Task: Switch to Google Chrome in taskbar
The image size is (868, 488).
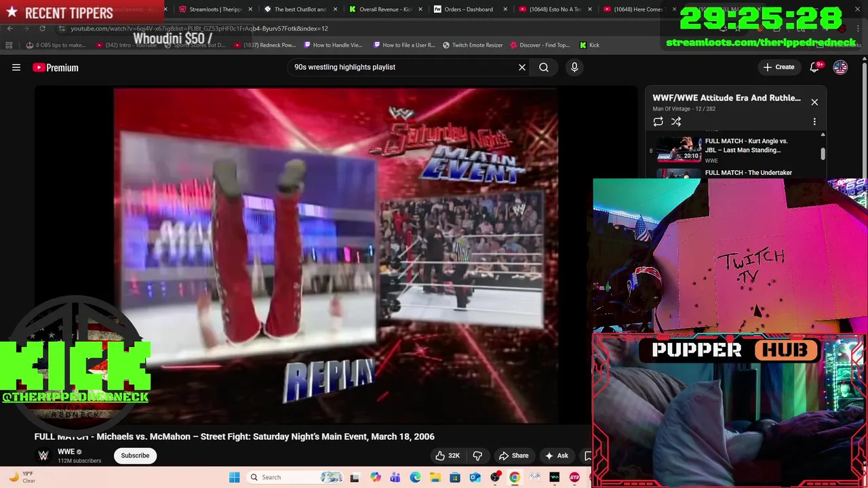Action: click(515, 477)
